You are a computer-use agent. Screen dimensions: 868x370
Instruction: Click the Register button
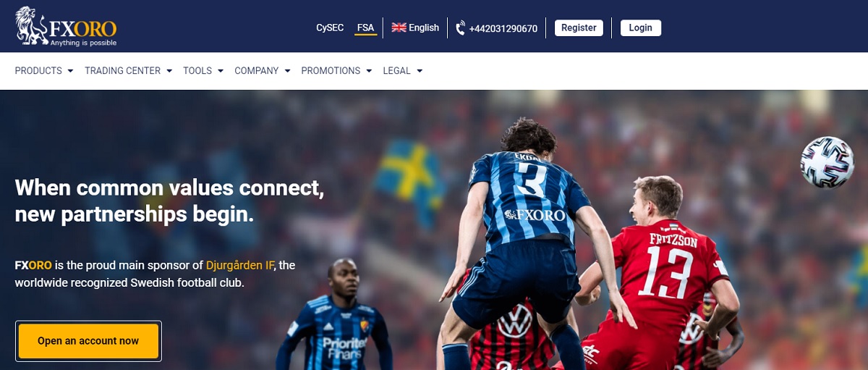click(x=579, y=28)
